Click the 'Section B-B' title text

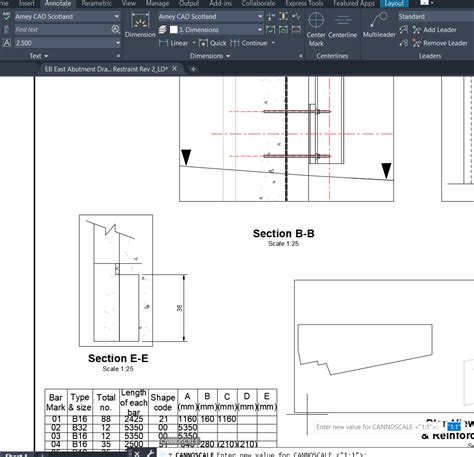(284, 233)
